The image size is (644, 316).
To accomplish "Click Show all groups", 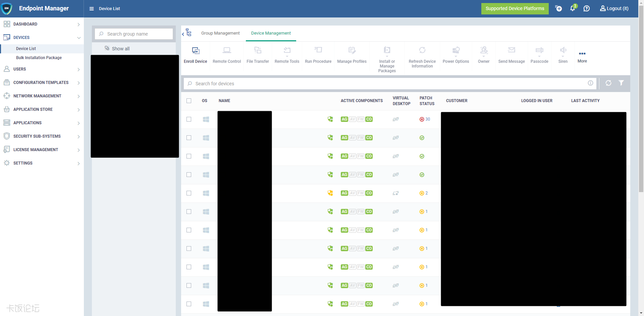I will (117, 49).
